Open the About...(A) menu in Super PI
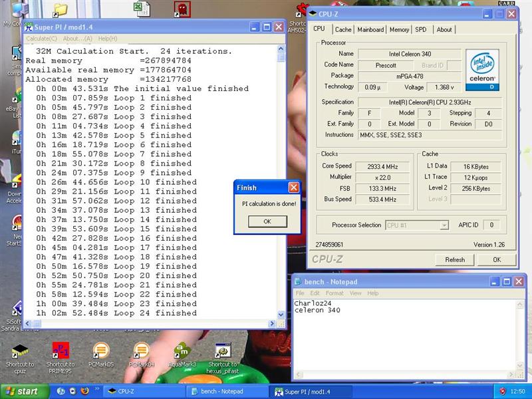Viewport: 532px width, 399px height. coord(77,39)
